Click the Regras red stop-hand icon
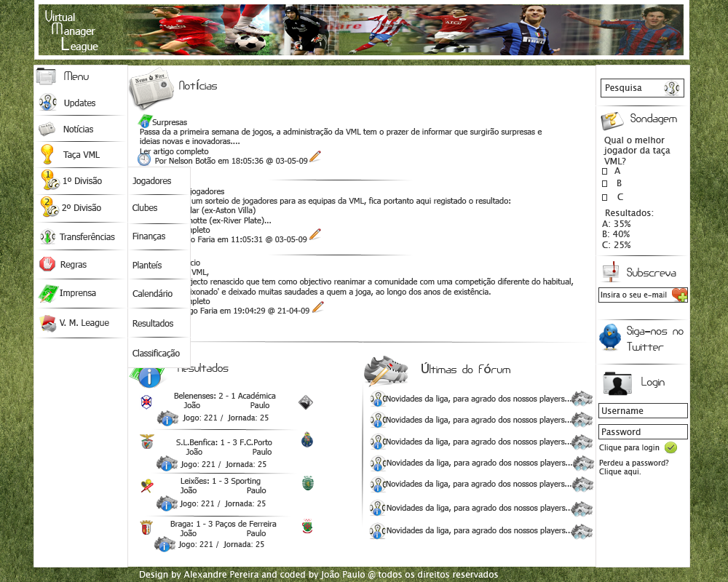 (47, 264)
